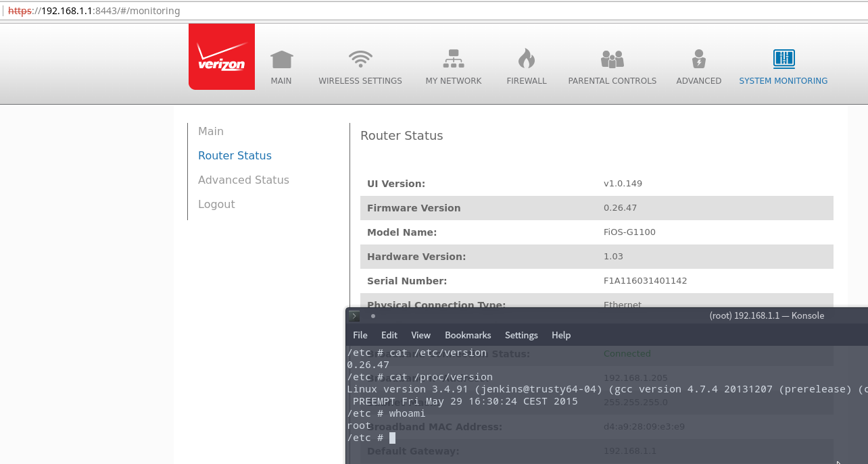Go to Advanced Status page

pyautogui.click(x=243, y=180)
